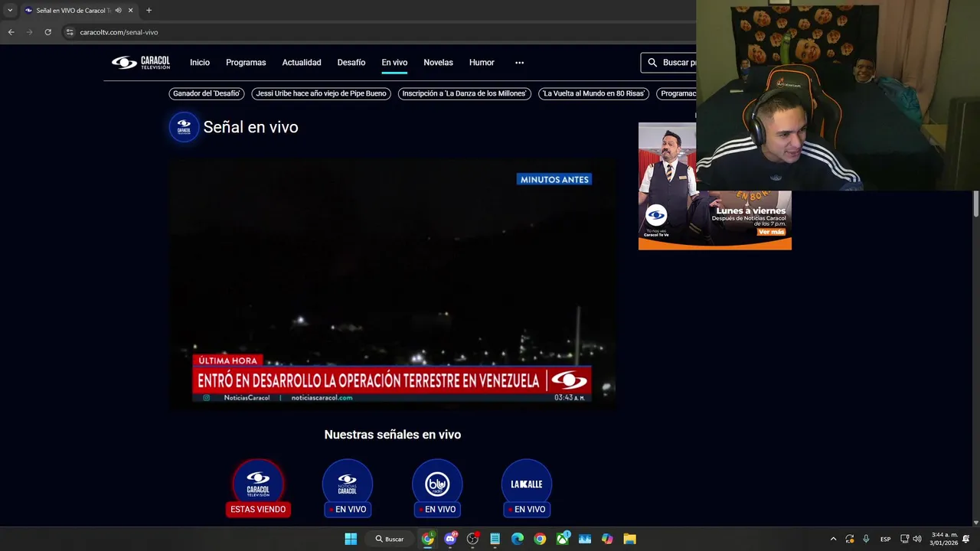This screenshot has width=980, height=551.
Task: Expand the three-dots more menu
Action: click(x=519, y=63)
